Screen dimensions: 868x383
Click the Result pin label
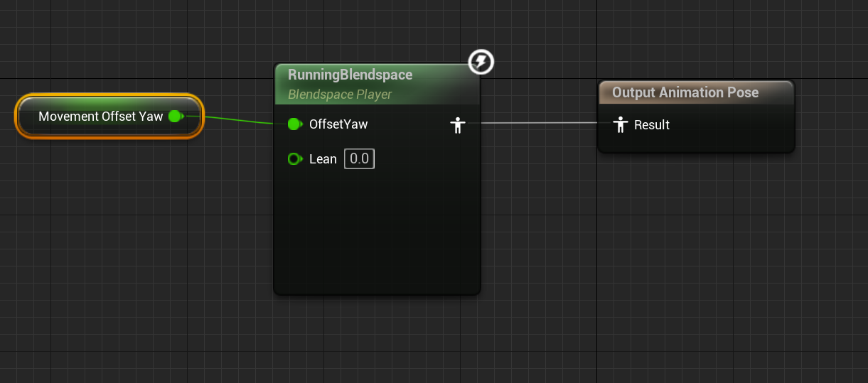(652, 125)
